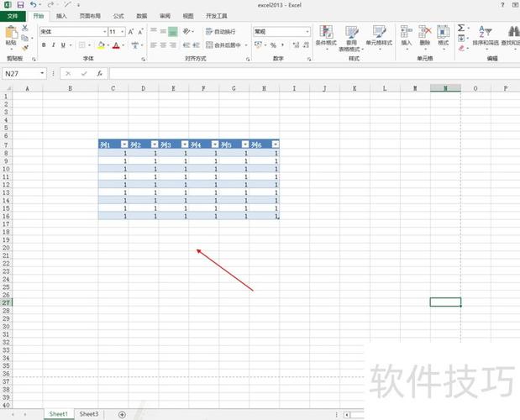Open Sort and Filter icon
Image resolution: width=520 pixels, height=420 pixels.
coord(486,32)
